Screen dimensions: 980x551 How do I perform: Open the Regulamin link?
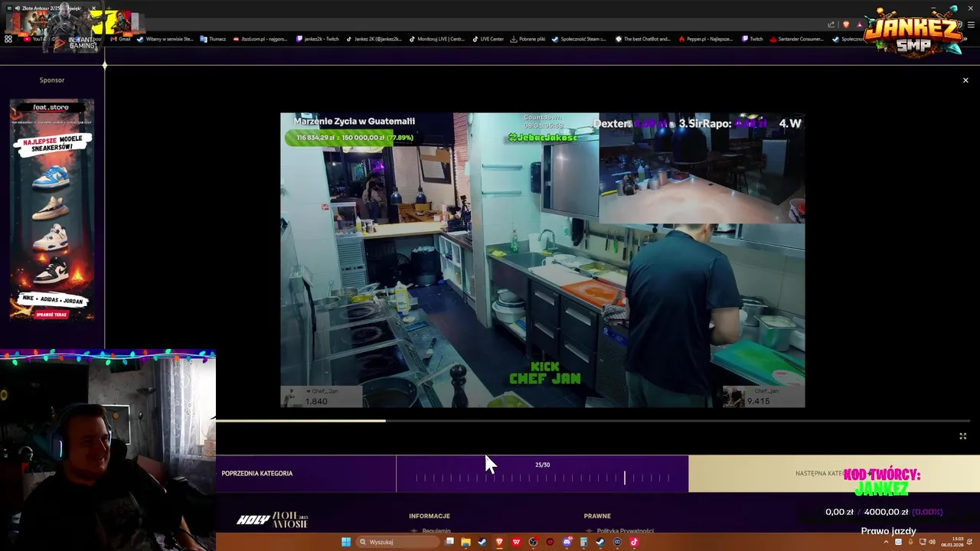click(436, 531)
